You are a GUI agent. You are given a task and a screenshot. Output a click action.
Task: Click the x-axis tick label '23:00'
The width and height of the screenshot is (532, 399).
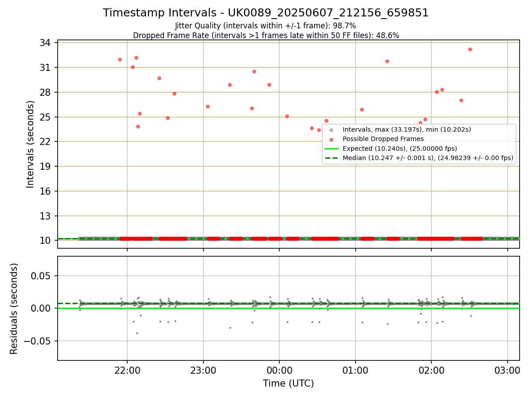pyautogui.click(x=203, y=370)
